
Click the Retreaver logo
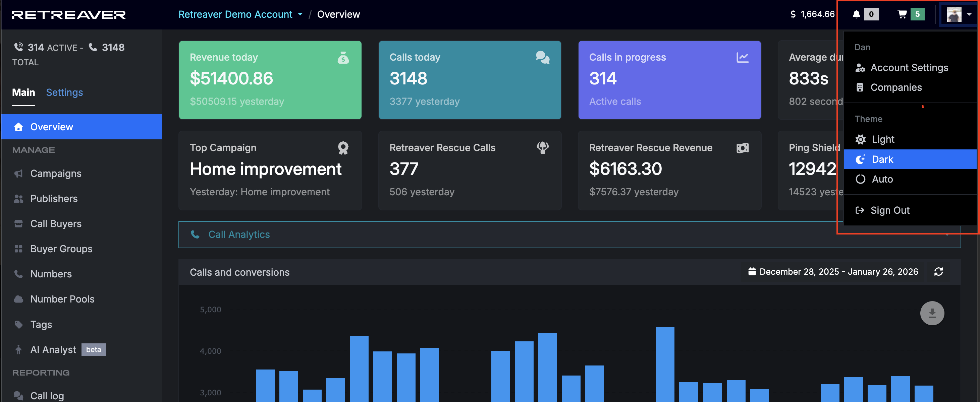click(x=69, y=15)
